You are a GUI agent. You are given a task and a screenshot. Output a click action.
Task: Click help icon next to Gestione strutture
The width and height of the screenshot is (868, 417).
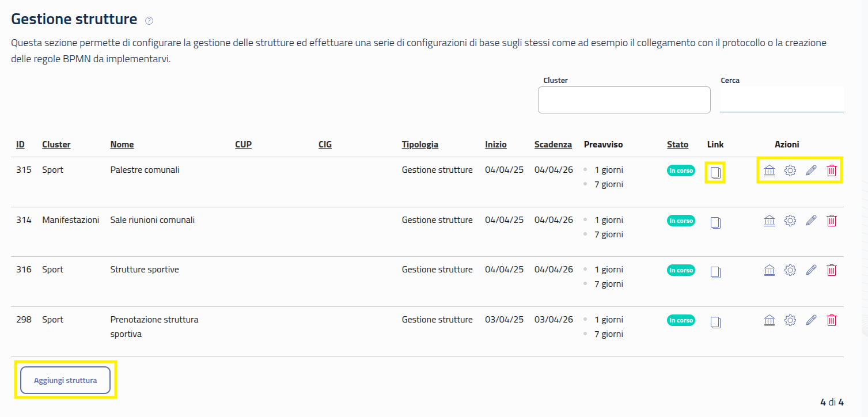(x=149, y=21)
